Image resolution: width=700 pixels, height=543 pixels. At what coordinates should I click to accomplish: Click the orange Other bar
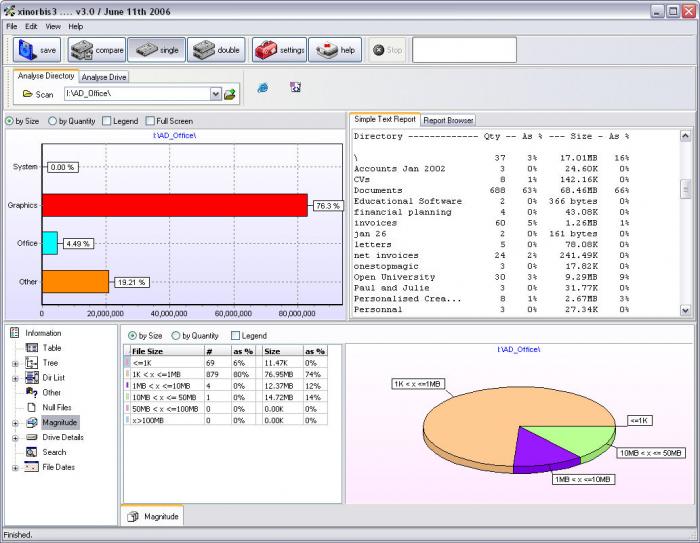click(75, 282)
